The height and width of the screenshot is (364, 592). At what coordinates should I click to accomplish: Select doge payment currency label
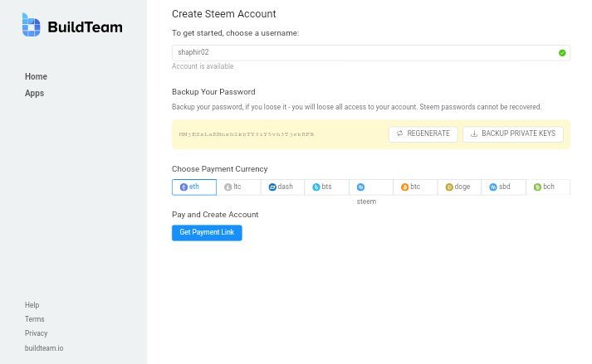[462, 187]
